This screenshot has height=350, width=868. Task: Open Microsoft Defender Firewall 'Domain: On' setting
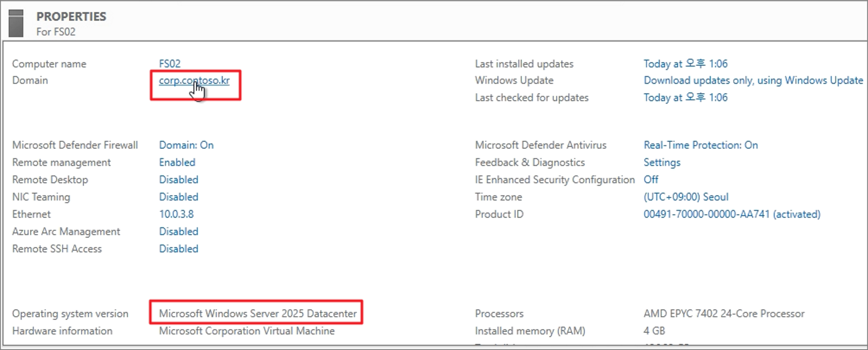click(186, 145)
